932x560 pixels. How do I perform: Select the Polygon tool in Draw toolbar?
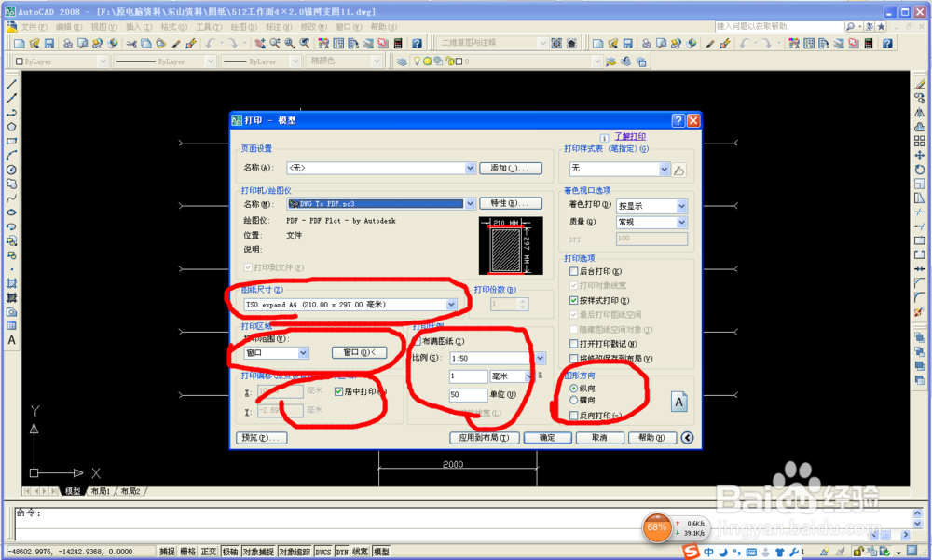click(x=11, y=127)
